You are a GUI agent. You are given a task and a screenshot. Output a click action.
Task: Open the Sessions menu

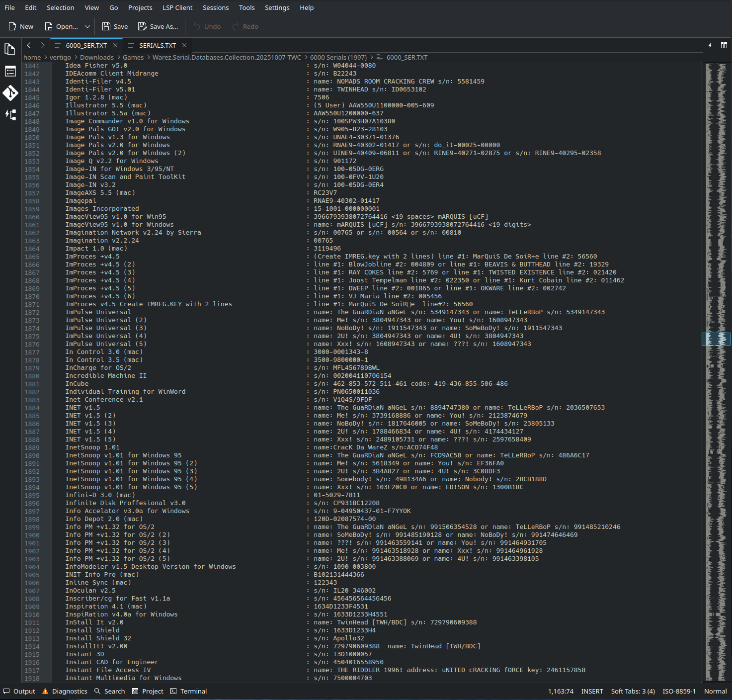point(216,7)
